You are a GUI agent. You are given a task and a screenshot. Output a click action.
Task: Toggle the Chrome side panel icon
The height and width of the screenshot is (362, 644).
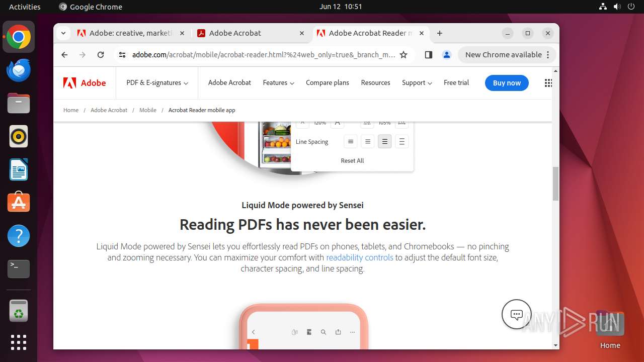click(x=429, y=55)
